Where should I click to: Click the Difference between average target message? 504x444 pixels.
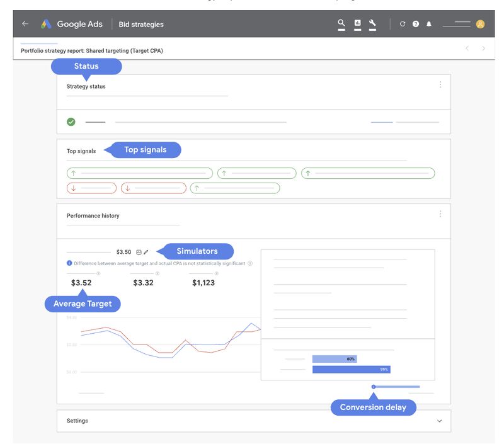pyautogui.click(x=159, y=263)
